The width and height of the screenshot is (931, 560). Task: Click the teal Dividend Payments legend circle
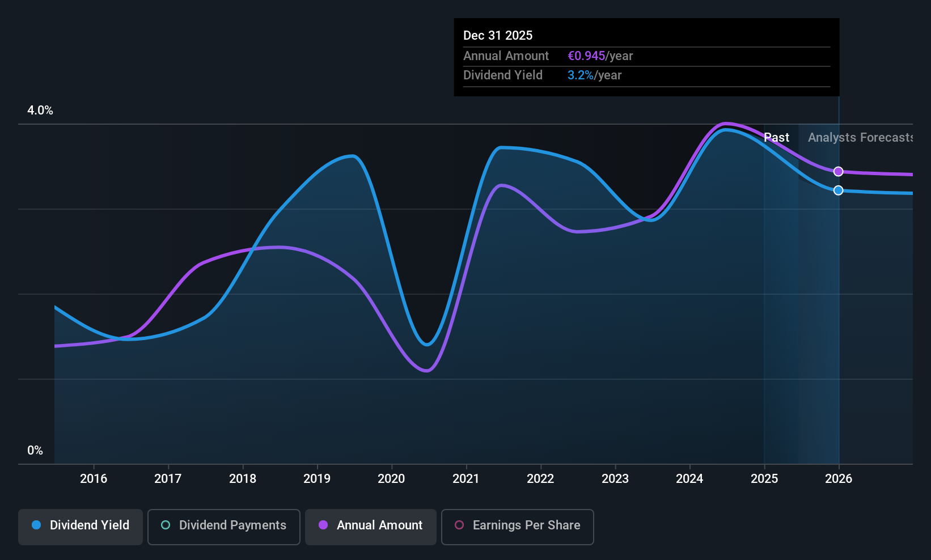pos(166,525)
